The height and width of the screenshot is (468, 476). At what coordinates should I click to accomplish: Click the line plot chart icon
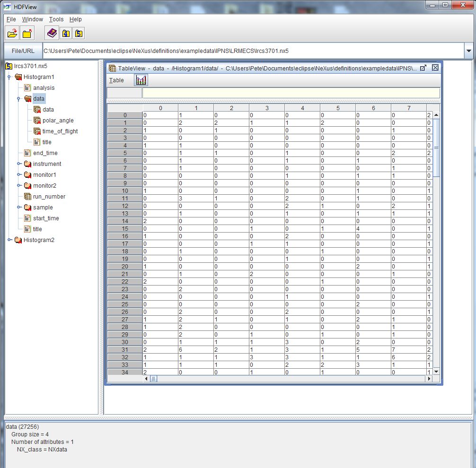pyautogui.click(x=141, y=80)
